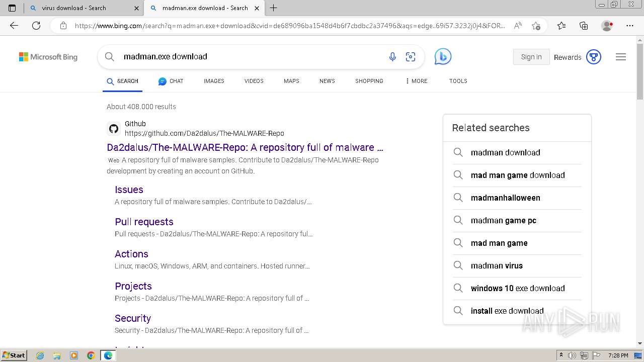644x362 pixels.
Task: Open Bing Chat bubble icon
Action: coord(443,56)
